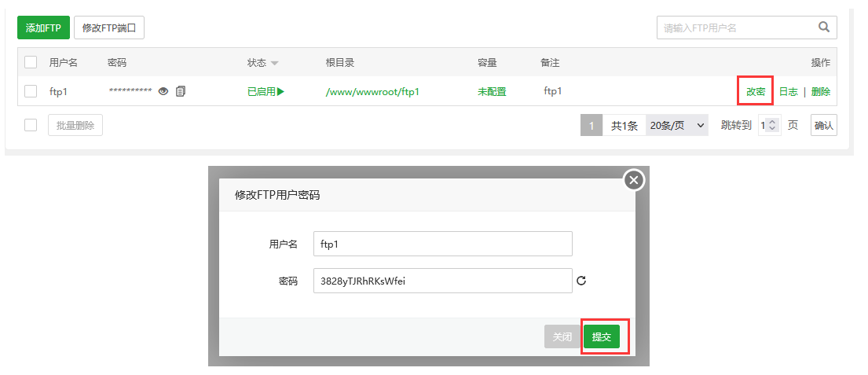The image size is (868, 375).
Task: Show the ftp1 password with eye icon
Action: click(x=163, y=91)
